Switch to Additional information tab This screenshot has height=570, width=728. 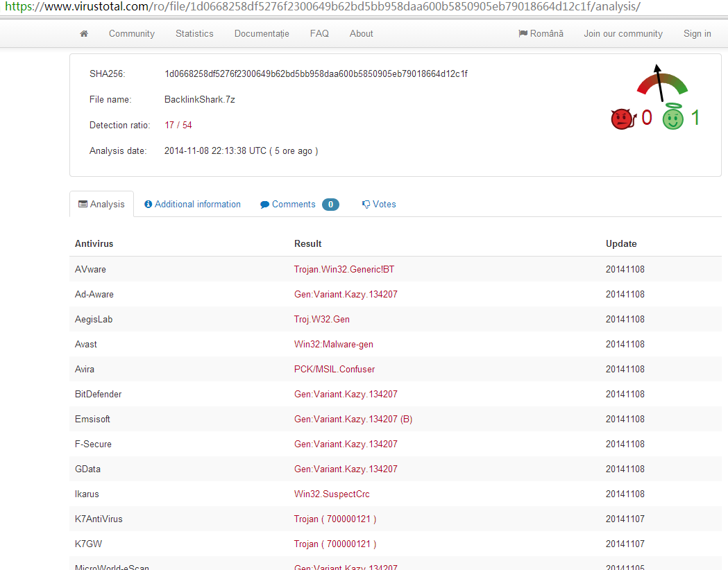click(x=193, y=204)
